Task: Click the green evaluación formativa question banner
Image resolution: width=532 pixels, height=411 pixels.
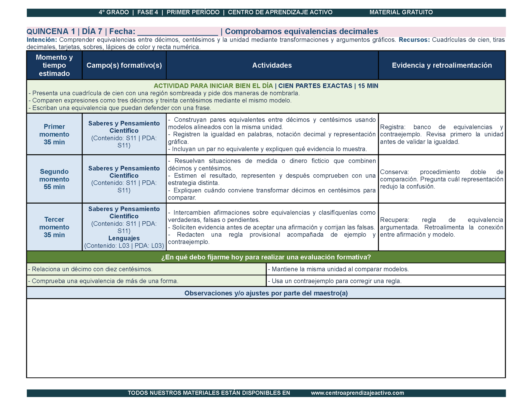Action: click(266, 257)
